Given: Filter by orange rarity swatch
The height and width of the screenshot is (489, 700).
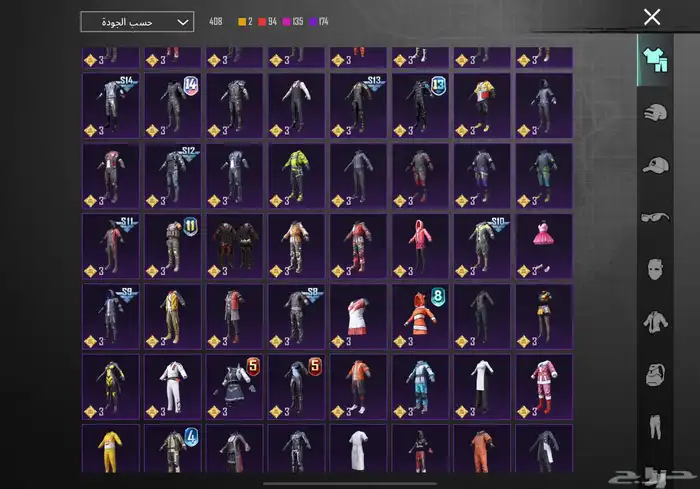Looking at the screenshot, I should (242, 21).
